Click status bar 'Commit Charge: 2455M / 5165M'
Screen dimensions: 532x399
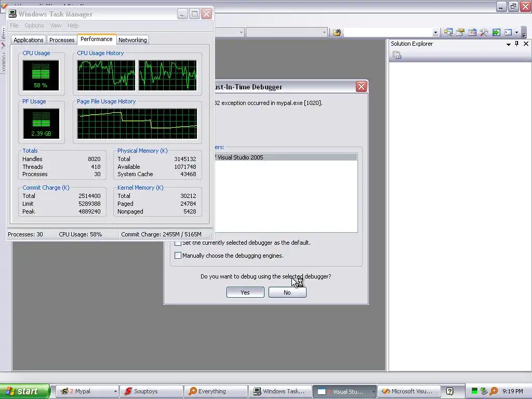[162, 234]
